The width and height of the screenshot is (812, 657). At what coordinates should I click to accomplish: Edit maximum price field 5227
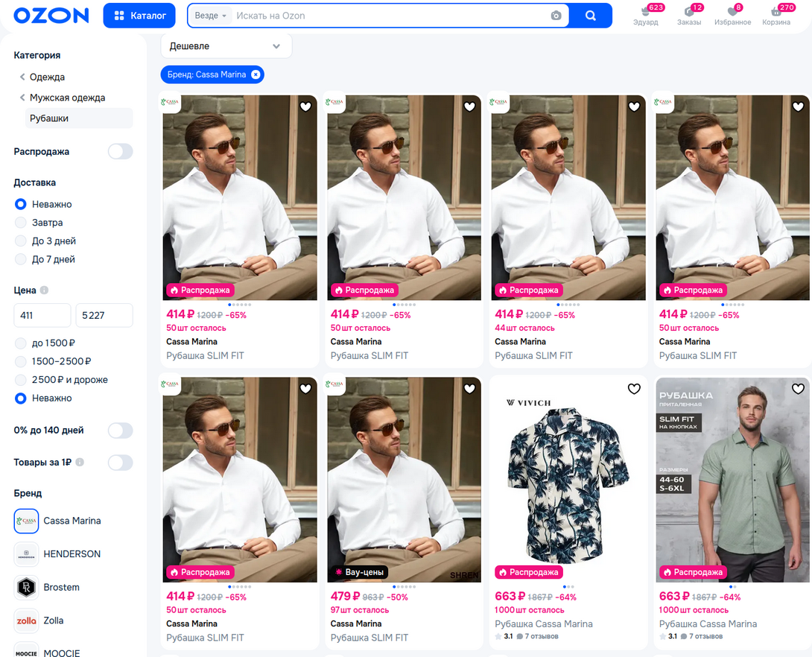click(x=104, y=315)
